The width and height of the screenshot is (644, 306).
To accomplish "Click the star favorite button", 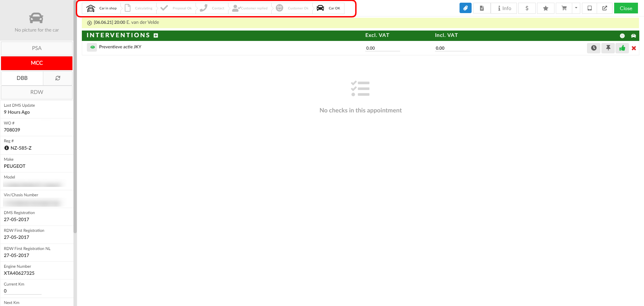I will [x=545, y=8].
